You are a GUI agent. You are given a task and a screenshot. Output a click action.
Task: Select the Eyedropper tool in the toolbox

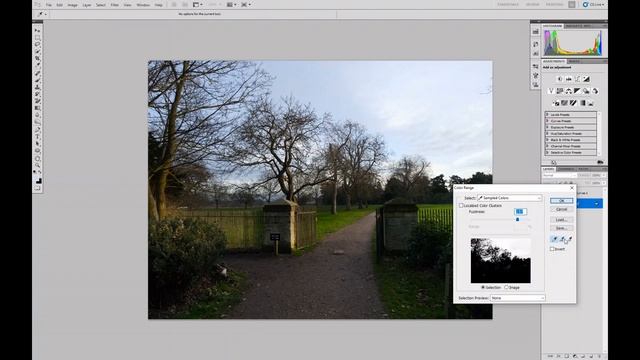(38, 65)
